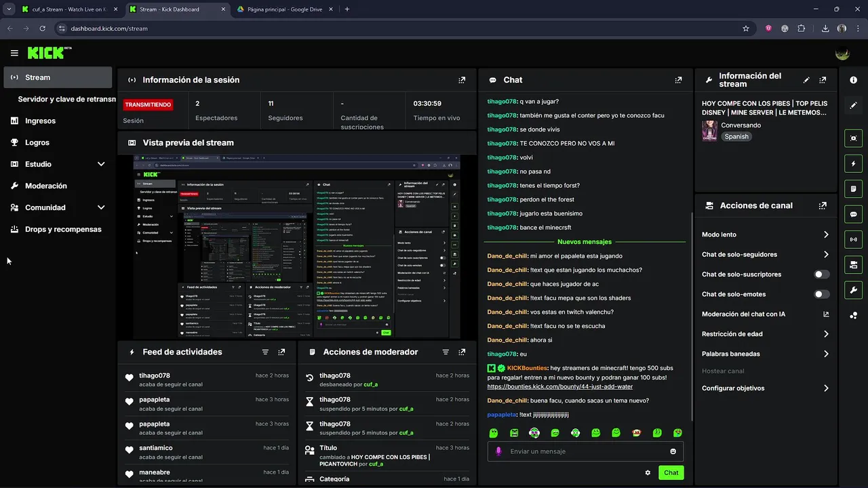Pop out the Acciones de canal panel
The image size is (868, 488).
click(823, 205)
